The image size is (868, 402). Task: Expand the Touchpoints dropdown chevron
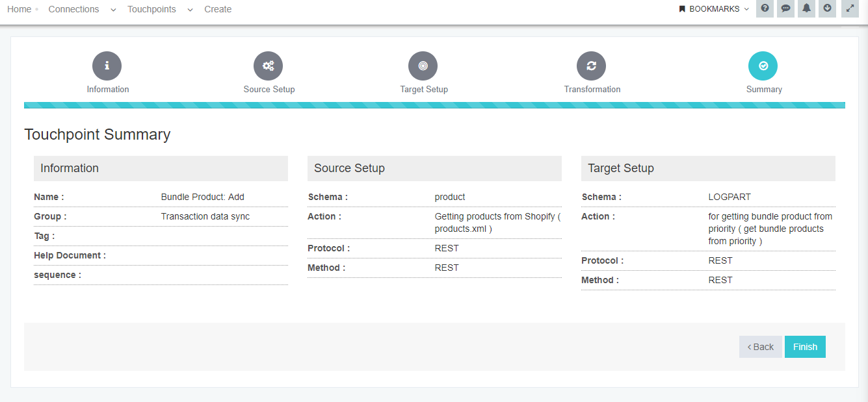point(189,10)
